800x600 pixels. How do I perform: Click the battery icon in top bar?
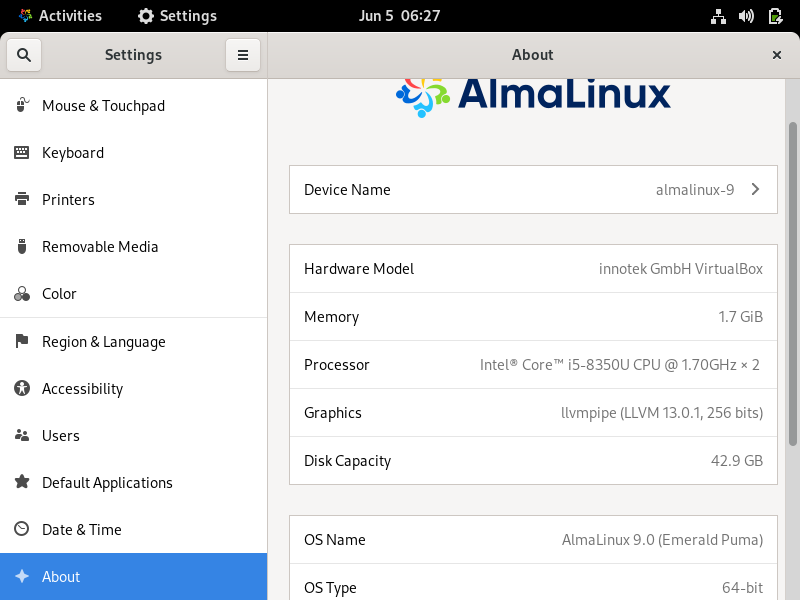(x=776, y=16)
